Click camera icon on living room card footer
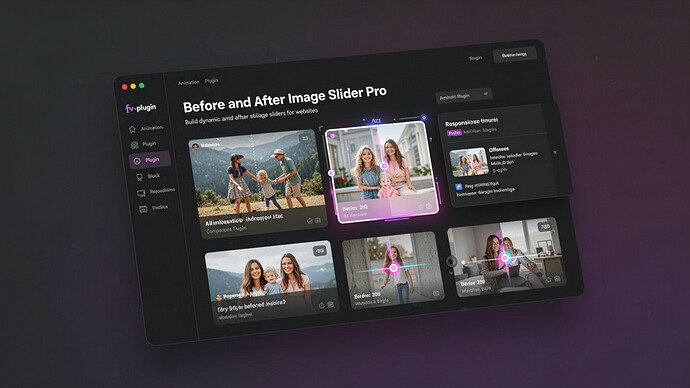 click(558, 278)
